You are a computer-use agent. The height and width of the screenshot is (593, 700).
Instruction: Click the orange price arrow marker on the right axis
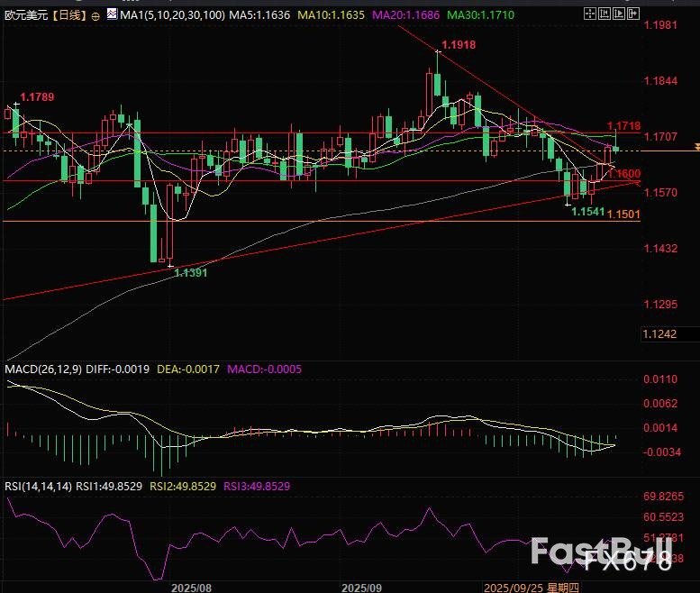click(x=695, y=146)
